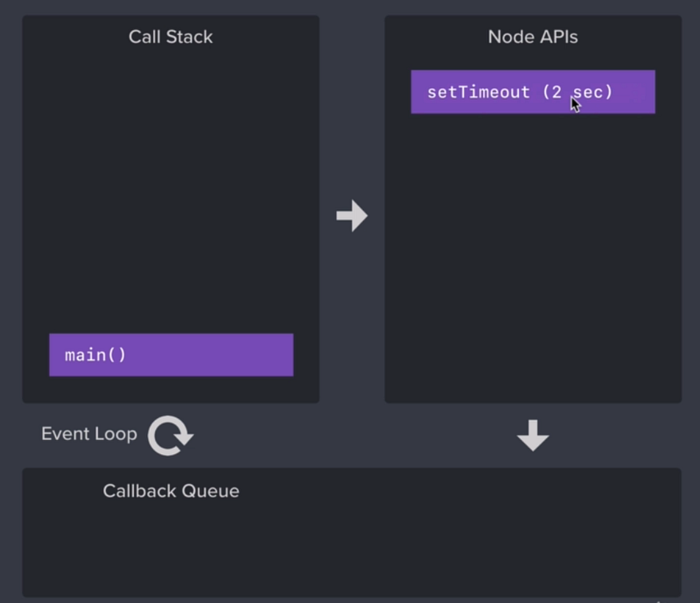Click the word setTimeout in the purple block
This screenshot has height=603, width=700.
tap(478, 93)
